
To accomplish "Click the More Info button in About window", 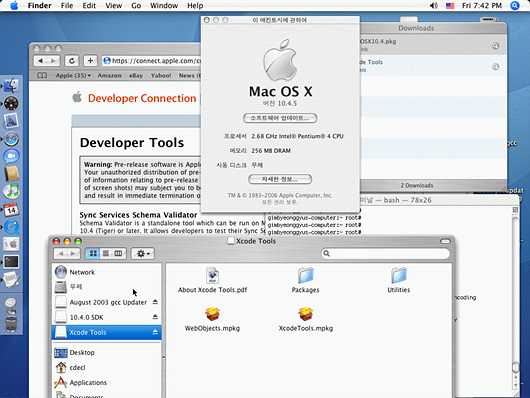I will (x=280, y=179).
